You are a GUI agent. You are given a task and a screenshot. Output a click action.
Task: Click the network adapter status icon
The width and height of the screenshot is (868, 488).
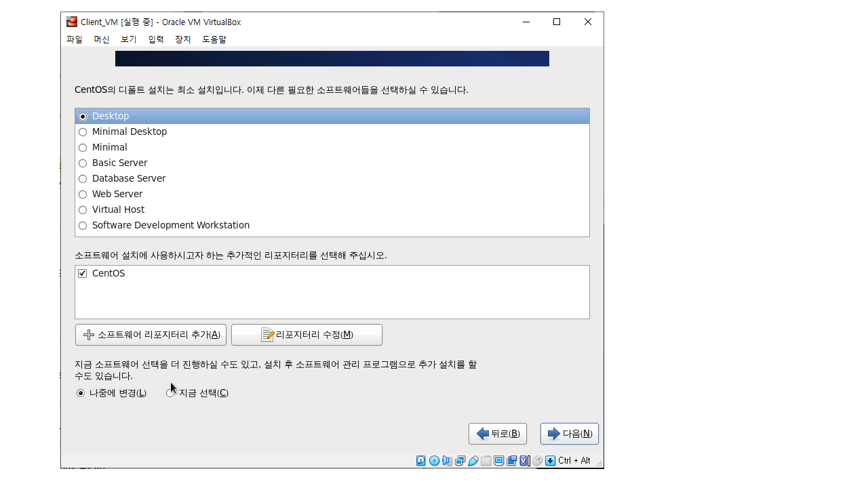[x=460, y=461]
